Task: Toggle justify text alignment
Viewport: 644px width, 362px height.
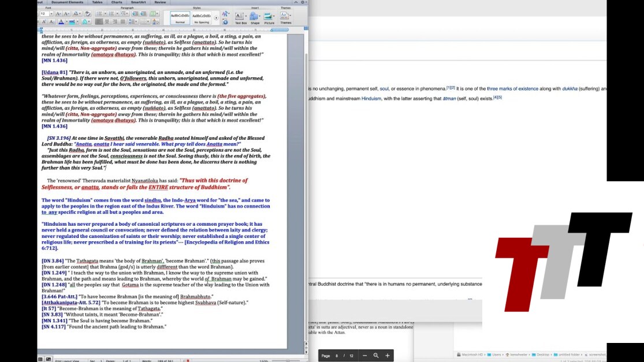Action: point(122,22)
